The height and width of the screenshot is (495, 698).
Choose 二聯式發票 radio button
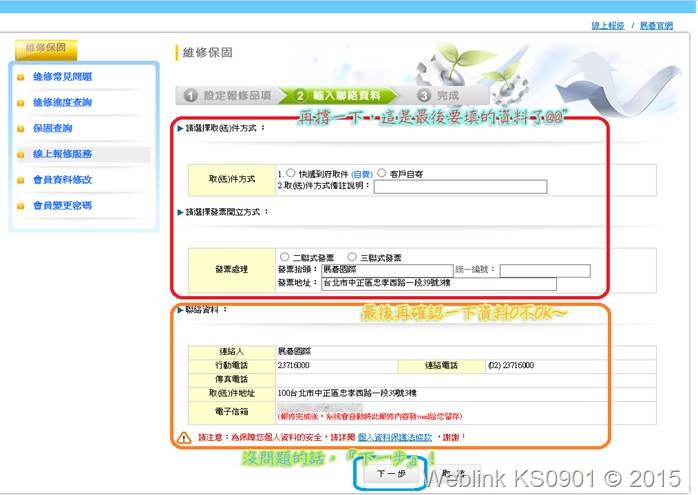point(284,257)
